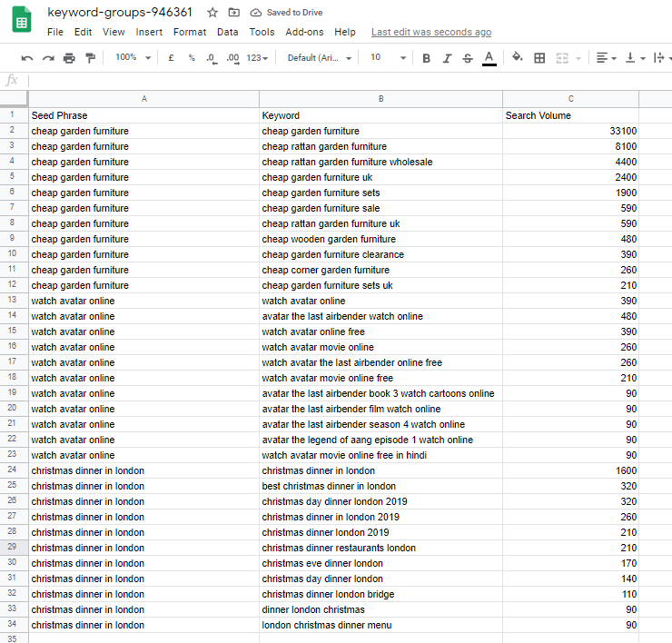Open the Tools menu
Image resolution: width=672 pixels, height=643 pixels.
262,32
